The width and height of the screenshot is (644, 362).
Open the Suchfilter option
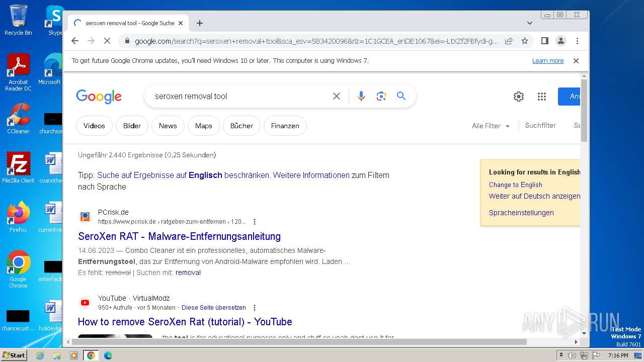[540, 126]
